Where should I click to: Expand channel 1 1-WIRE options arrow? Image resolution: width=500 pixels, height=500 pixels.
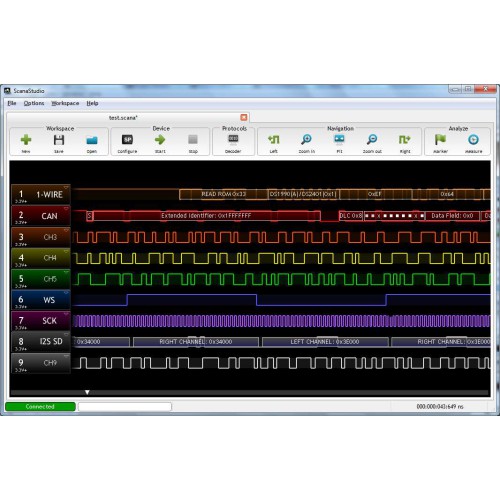click(66, 187)
